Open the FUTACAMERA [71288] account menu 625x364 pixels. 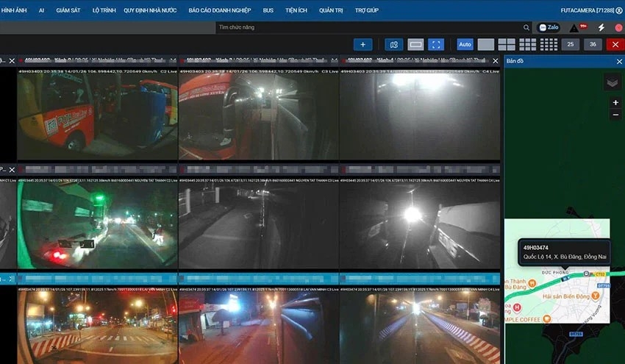click(587, 10)
